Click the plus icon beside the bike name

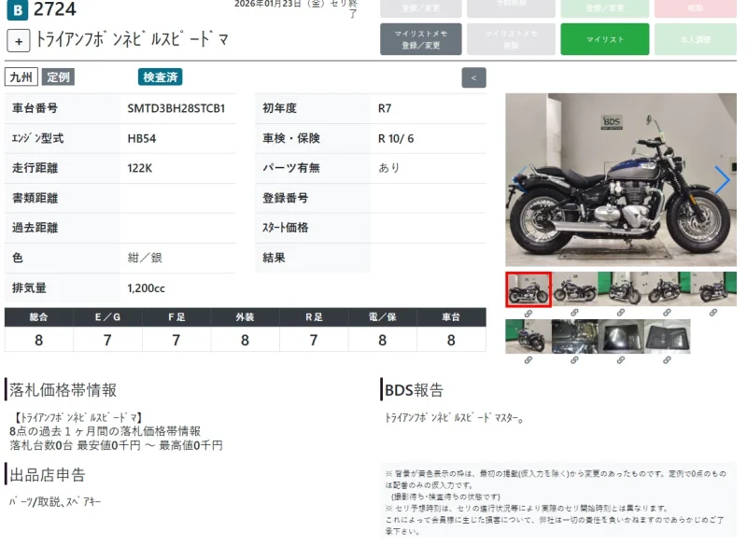[19, 41]
